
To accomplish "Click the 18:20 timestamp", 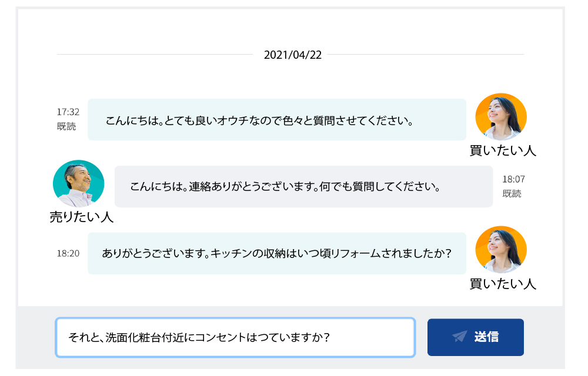I will coord(68,254).
